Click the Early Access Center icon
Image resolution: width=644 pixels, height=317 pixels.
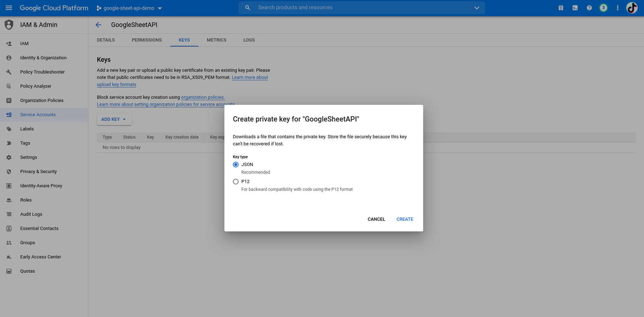[9, 257]
